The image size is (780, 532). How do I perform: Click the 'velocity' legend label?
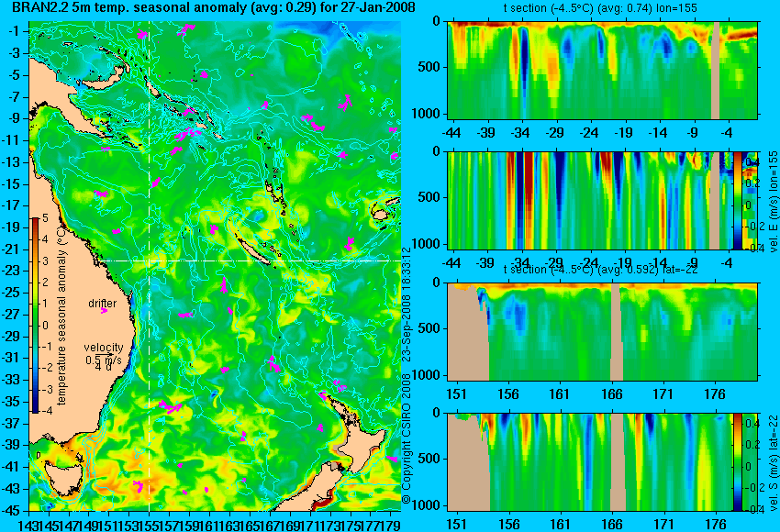pyautogui.click(x=104, y=348)
